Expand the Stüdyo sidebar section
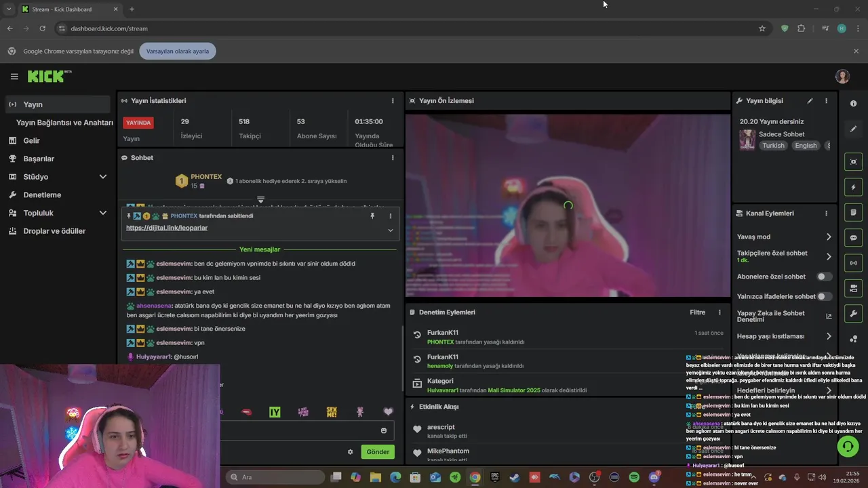Screen dimensions: 868x488 tap(103, 177)
